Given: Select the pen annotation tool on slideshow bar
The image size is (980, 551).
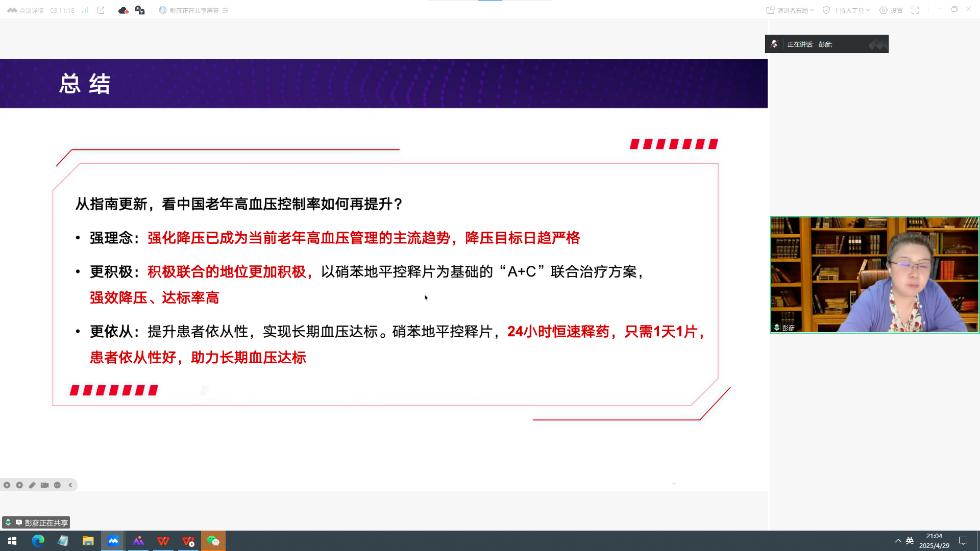Looking at the screenshot, I should coord(32,485).
